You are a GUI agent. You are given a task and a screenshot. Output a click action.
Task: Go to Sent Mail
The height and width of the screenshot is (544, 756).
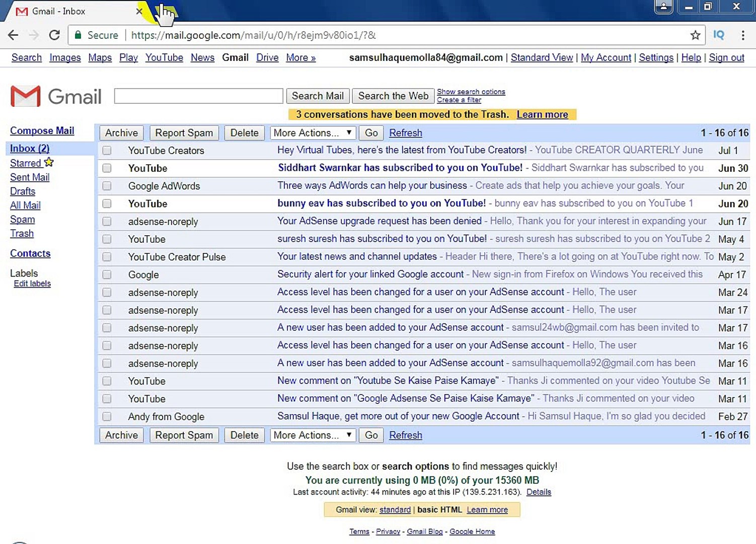[30, 177]
